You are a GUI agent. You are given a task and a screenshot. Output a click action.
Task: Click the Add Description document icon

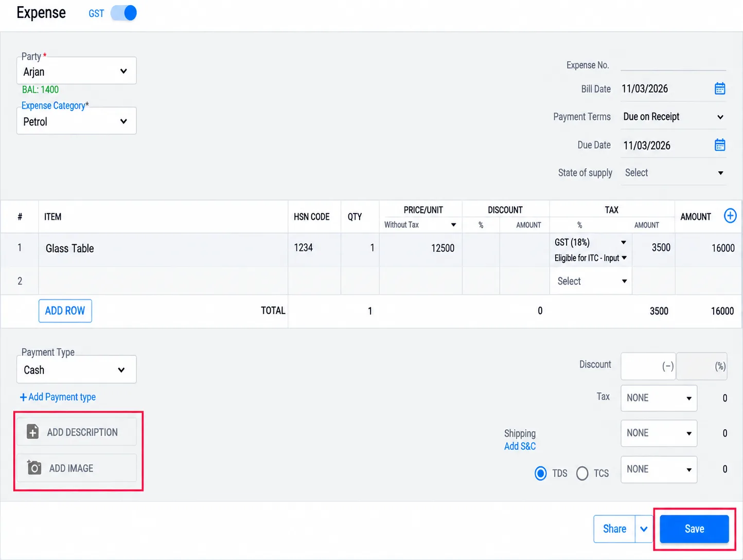[x=33, y=432]
